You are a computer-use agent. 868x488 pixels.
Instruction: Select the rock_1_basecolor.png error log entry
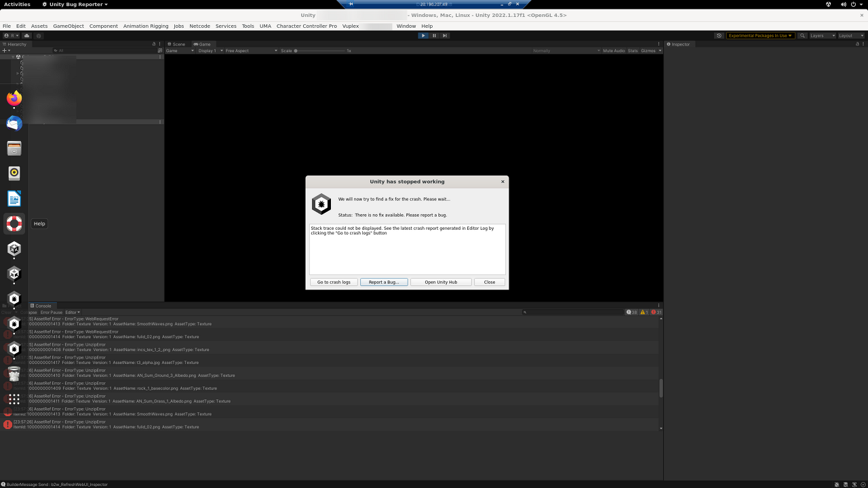pyautogui.click(x=329, y=386)
